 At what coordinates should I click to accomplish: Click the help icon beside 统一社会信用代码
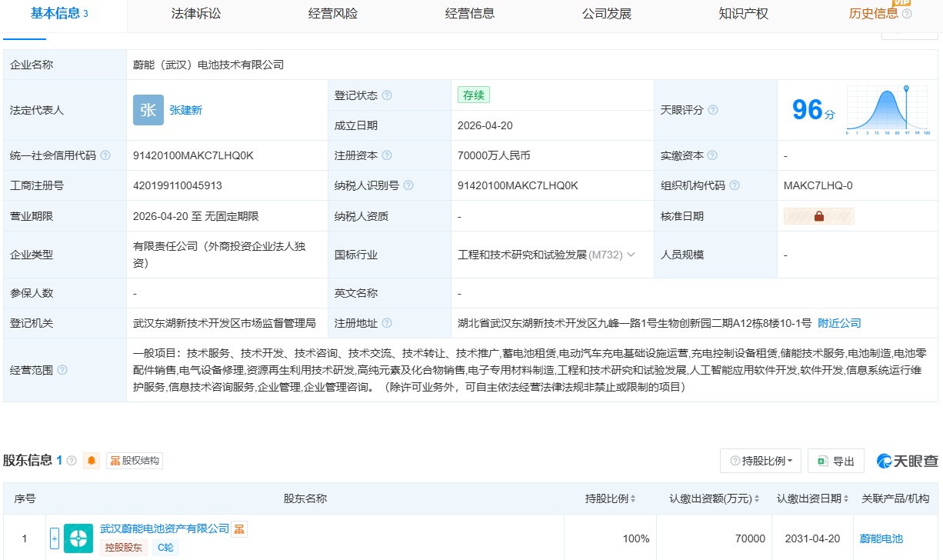105,155
